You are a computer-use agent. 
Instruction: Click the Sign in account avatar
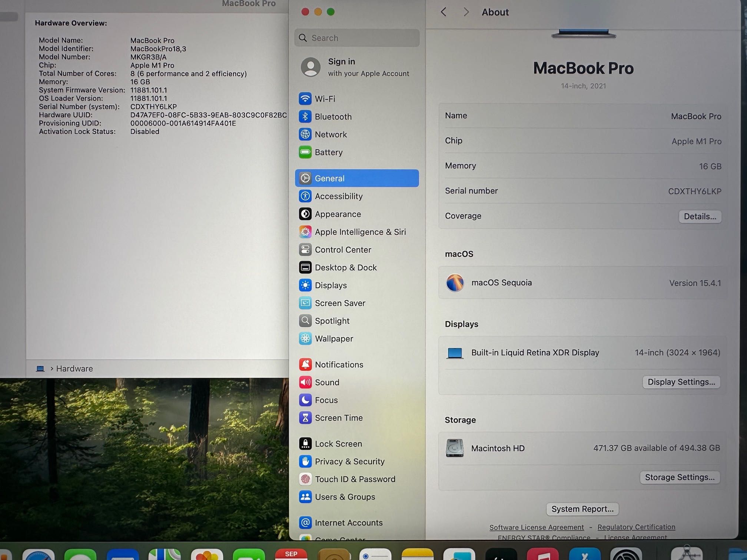(311, 67)
